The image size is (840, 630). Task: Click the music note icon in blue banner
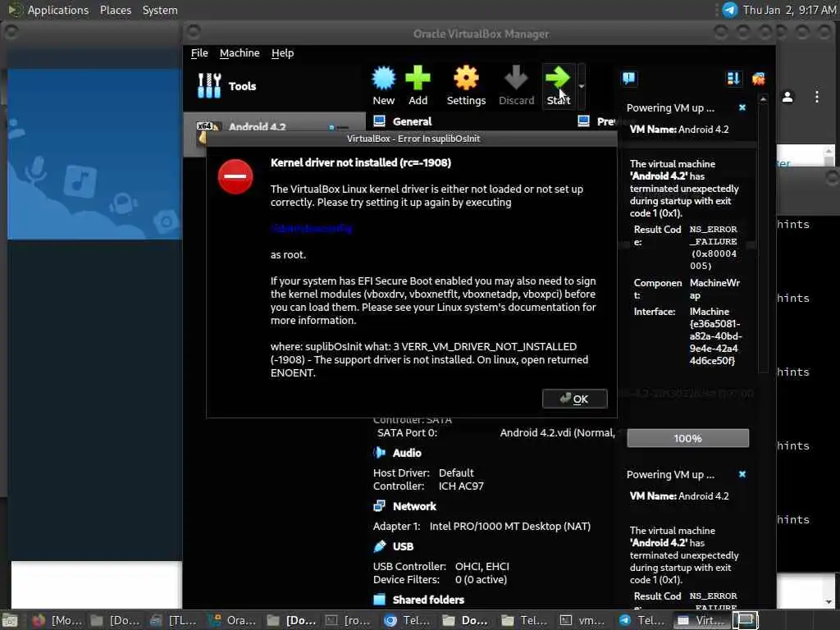[x=80, y=181]
